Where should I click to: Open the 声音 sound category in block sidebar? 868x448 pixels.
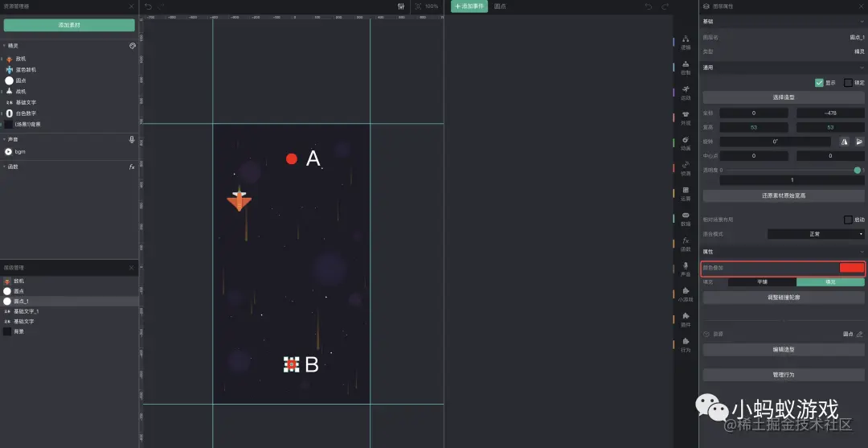[x=686, y=269]
